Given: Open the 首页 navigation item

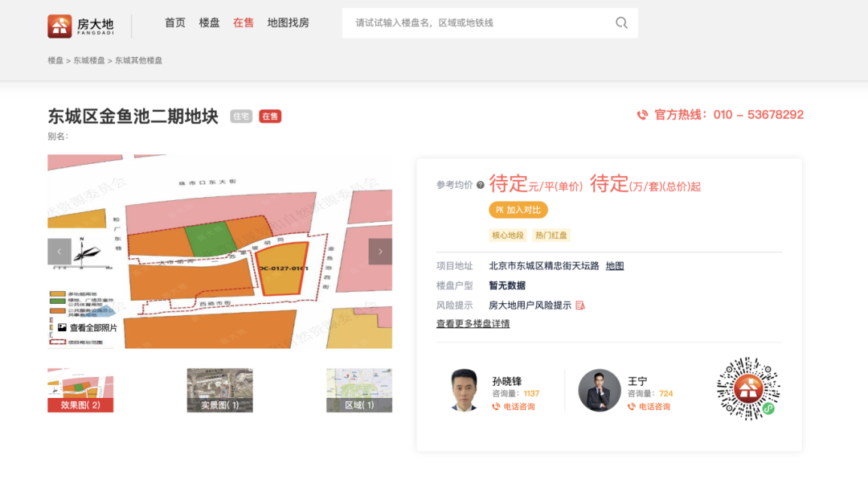Looking at the screenshot, I should 174,23.
